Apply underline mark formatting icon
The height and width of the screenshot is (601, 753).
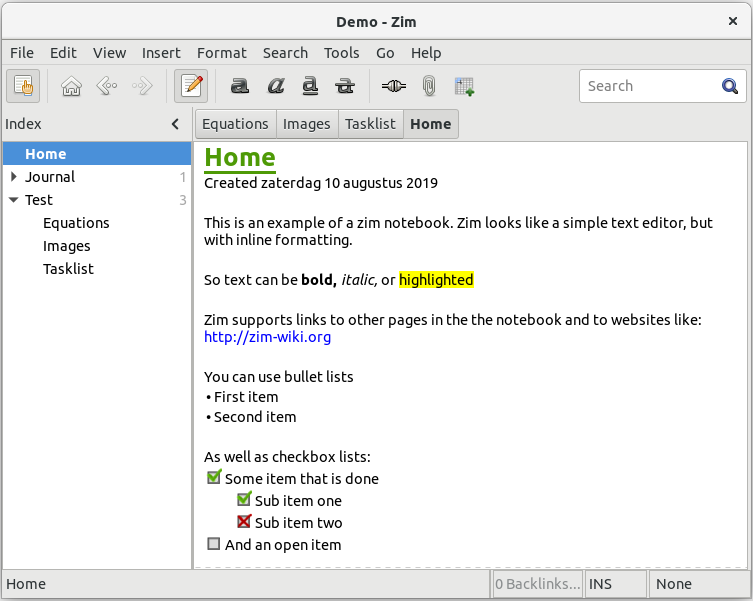310,86
